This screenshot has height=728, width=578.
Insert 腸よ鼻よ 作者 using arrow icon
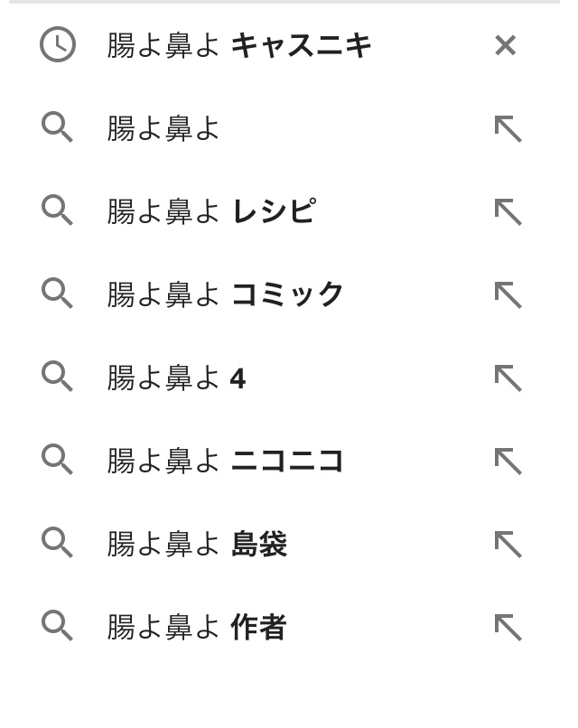[x=508, y=628]
